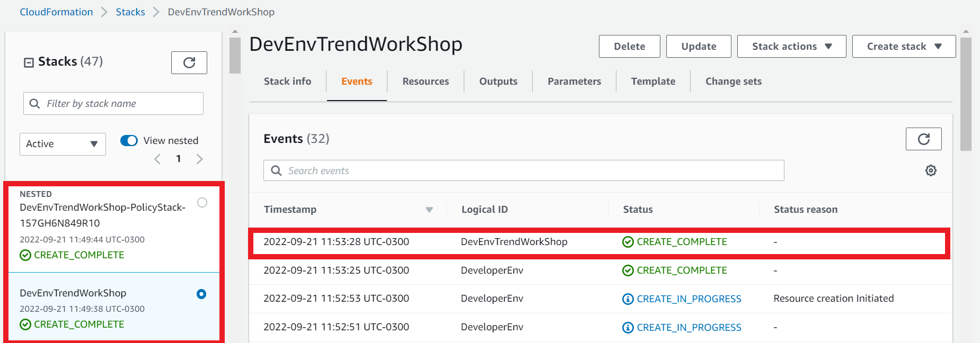Open the Active filter dropdown
The width and height of the screenshot is (980, 343).
tap(63, 144)
